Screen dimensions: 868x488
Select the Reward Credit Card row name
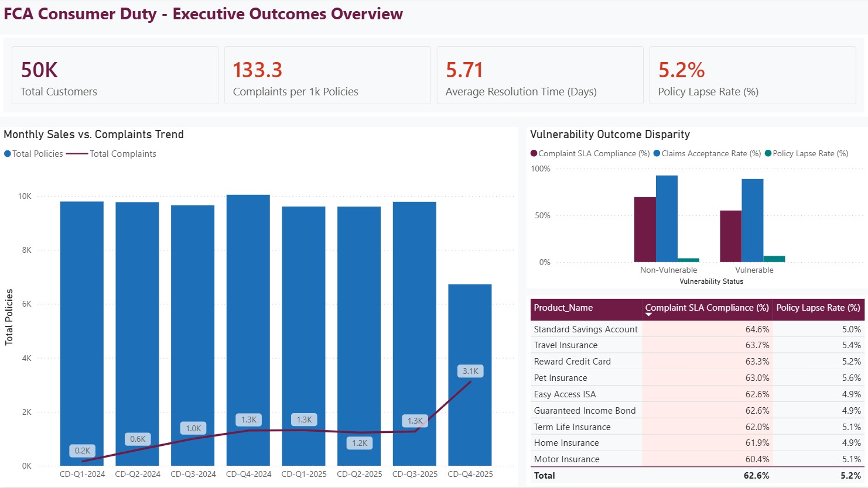point(572,362)
